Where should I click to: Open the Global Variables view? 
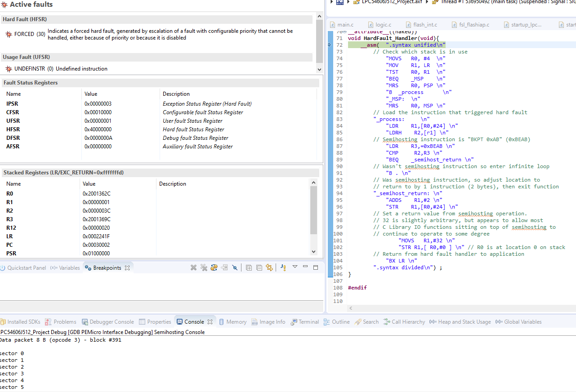(518, 321)
